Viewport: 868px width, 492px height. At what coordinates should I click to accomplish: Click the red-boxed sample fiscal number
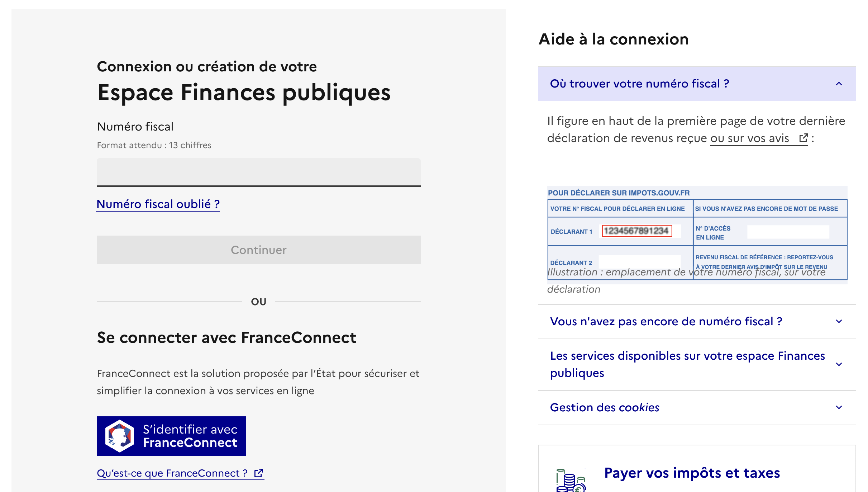pyautogui.click(x=638, y=231)
